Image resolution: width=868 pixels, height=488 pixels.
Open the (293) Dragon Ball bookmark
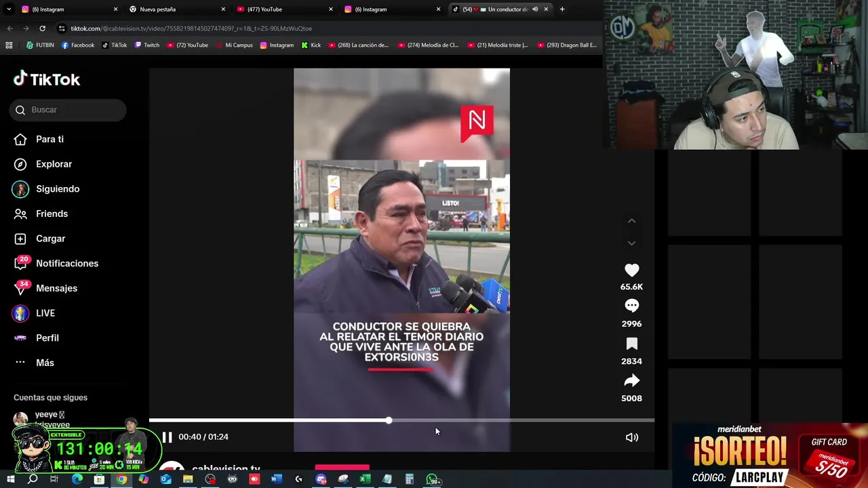567,45
